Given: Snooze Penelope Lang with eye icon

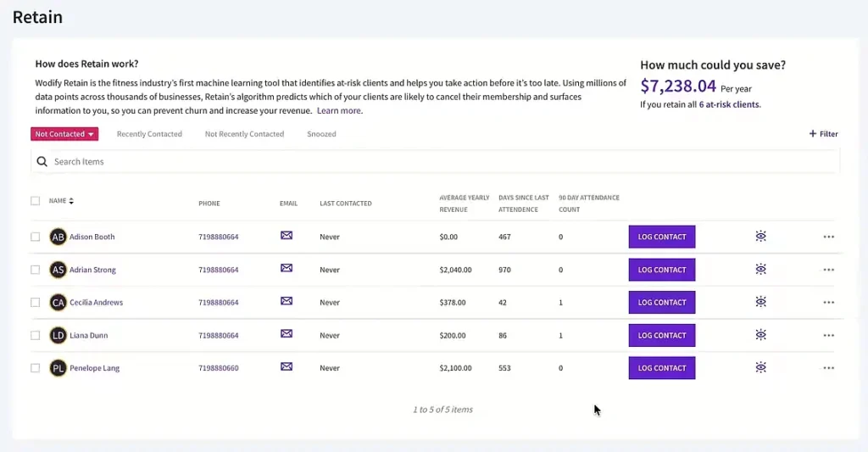Looking at the screenshot, I should (x=760, y=367).
